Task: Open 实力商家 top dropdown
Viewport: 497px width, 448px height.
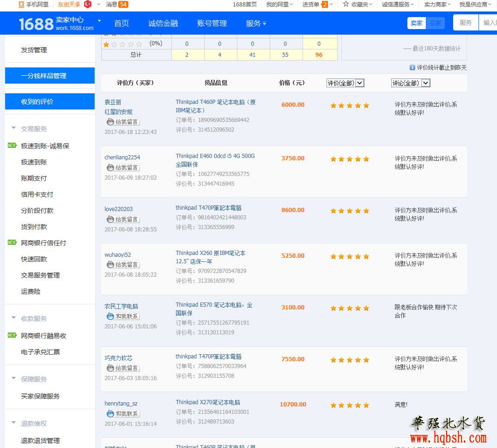Action: pyautogui.click(x=437, y=5)
